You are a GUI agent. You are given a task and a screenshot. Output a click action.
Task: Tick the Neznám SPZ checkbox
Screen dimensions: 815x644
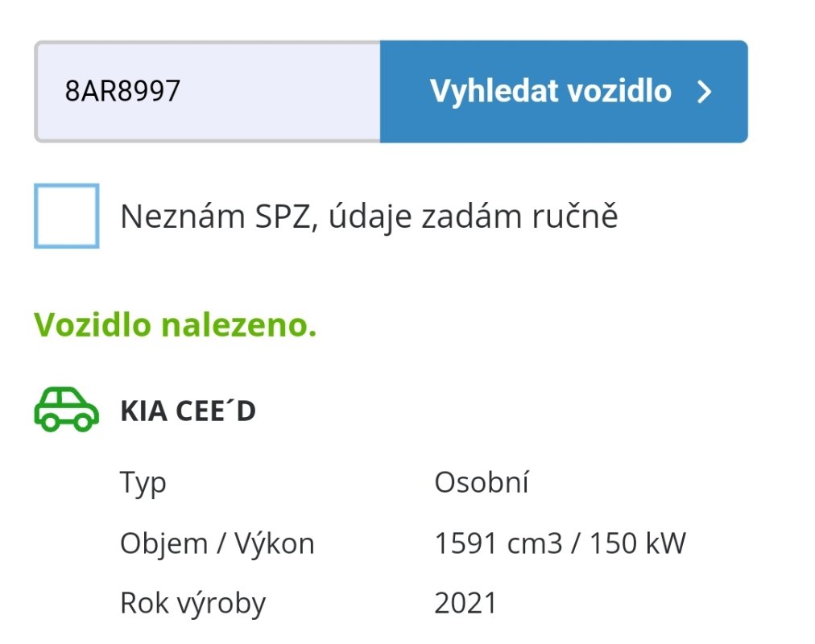67,216
